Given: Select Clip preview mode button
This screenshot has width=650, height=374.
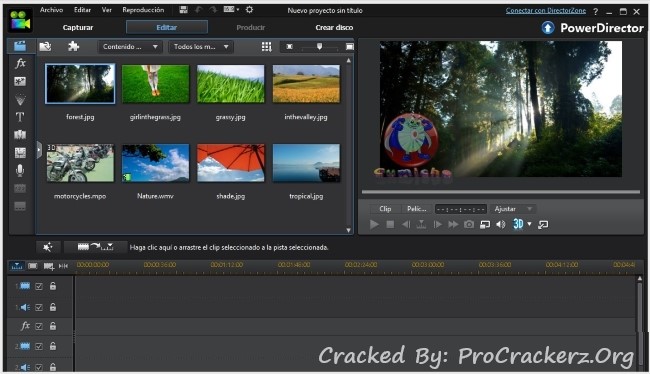Looking at the screenshot, I should 385,209.
